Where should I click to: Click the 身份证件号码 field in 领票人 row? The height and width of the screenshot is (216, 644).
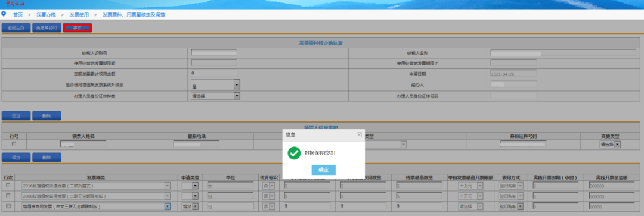pos(524,144)
